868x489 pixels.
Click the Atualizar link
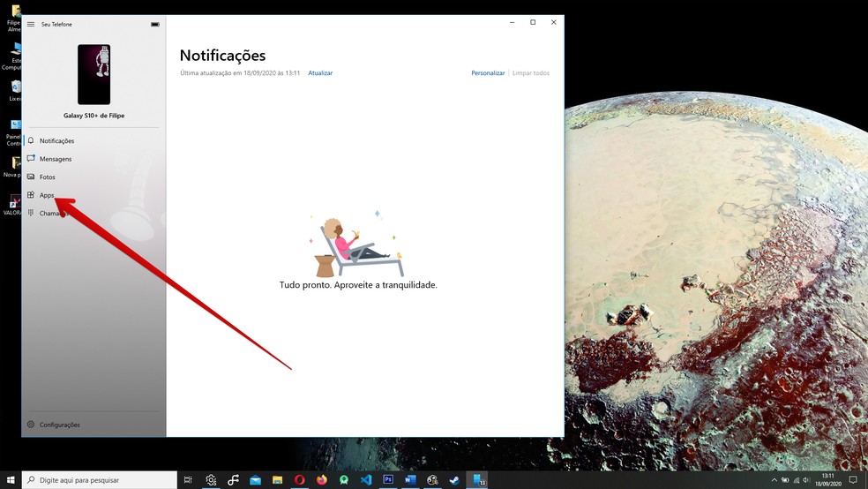tap(320, 73)
